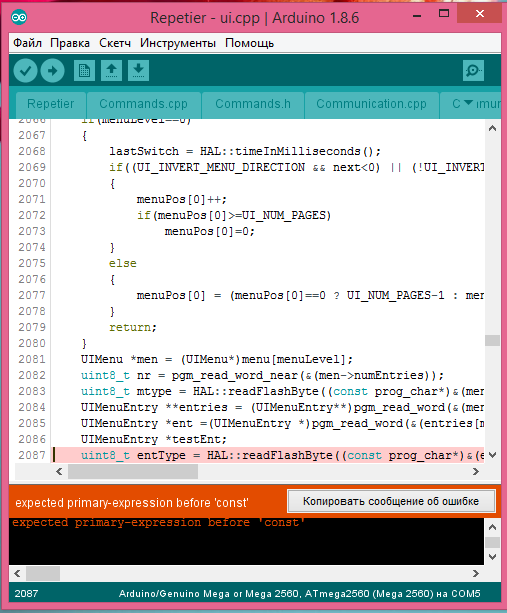Open the Файл menu
Viewport: 507px width, 613px height.
click(x=27, y=43)
